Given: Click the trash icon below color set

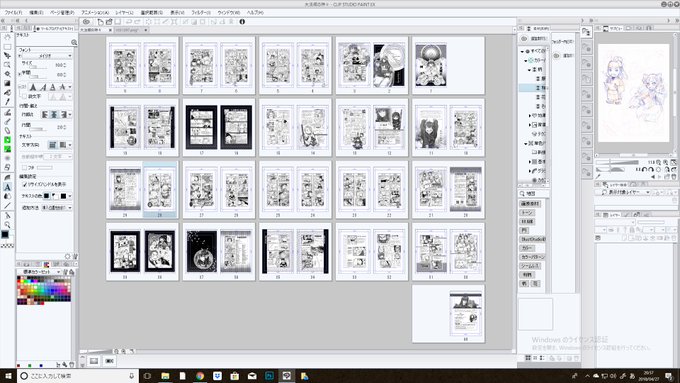Looking at the screenshot, I should click(x=72, y=365).
